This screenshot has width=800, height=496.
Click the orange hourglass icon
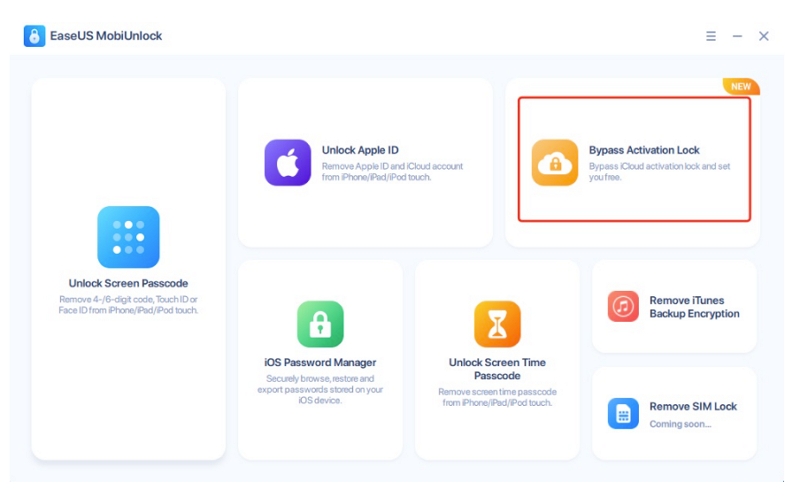click(x=497, y=324)
